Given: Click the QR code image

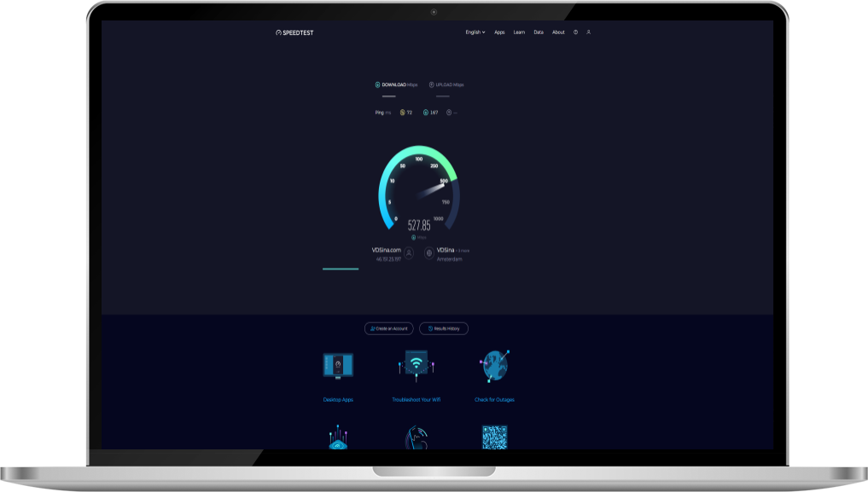Looking at the screenshot, I should click(x=495, y=437).
